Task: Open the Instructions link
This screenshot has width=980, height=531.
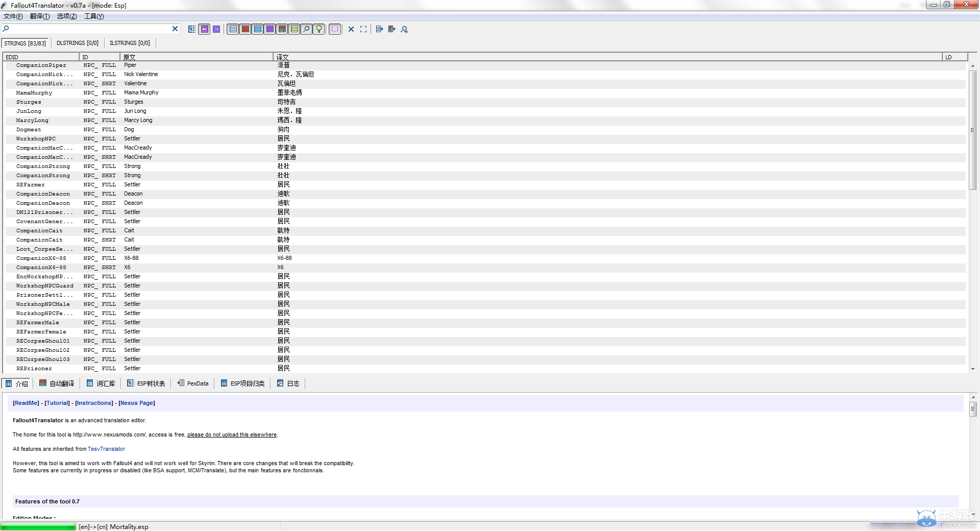Action: click(94, 403)
